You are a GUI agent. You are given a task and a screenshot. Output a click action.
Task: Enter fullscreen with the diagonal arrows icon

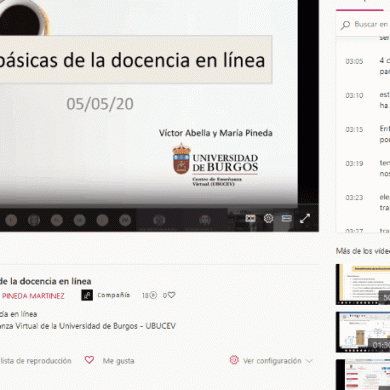coord(305,218)
